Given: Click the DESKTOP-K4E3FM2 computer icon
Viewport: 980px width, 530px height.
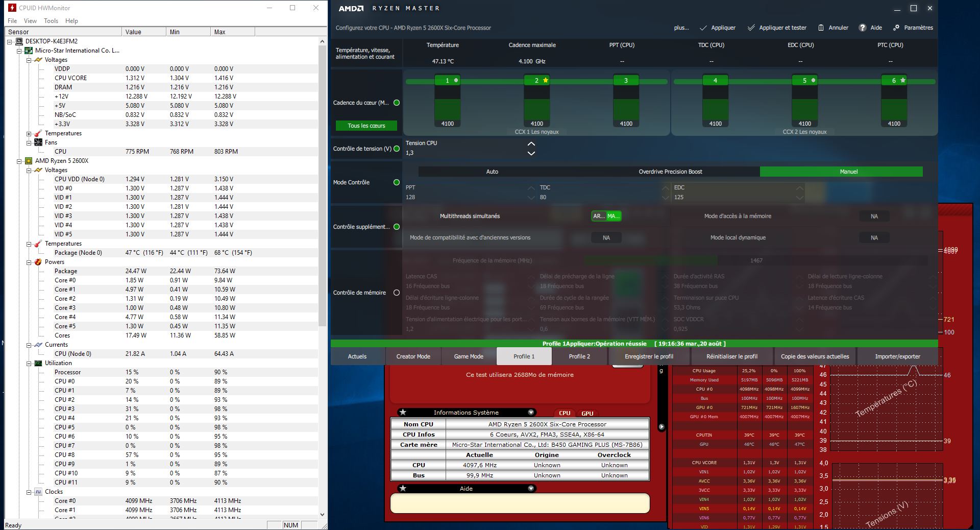Looking at the screenshot, I should tap(19, 41).
